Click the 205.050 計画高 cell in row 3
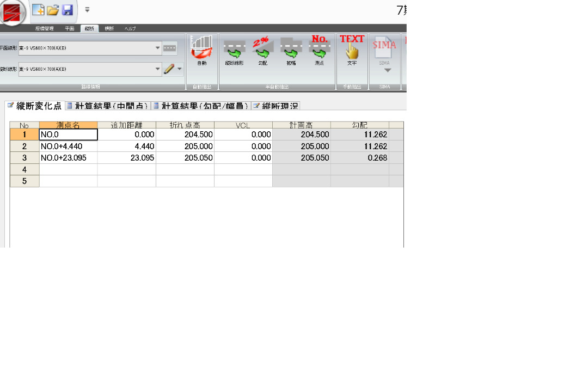 pyautogui.click(x=302, y=157)
